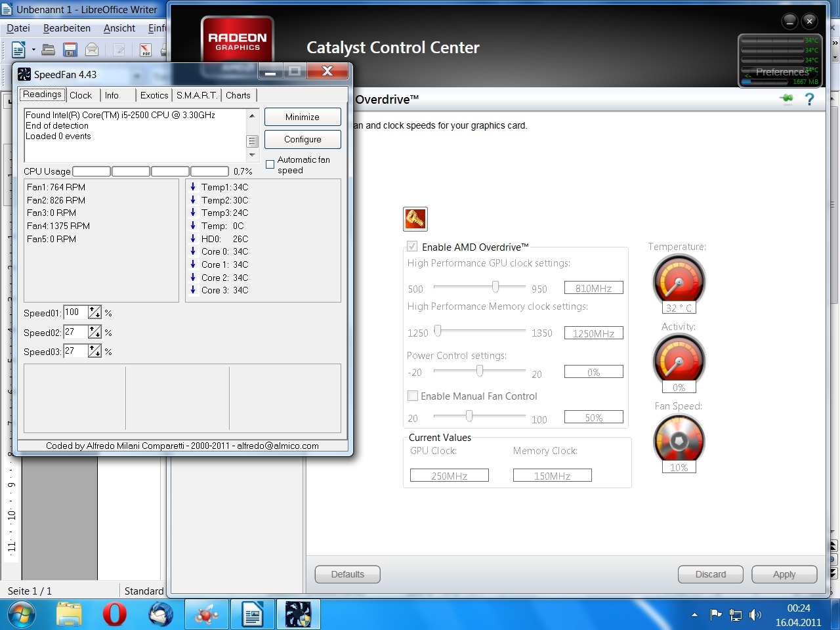Viewport: 840px width, 630px height.
Task: Click the scroll up arrow of SpeedFan log box
Action: (252, 115)
